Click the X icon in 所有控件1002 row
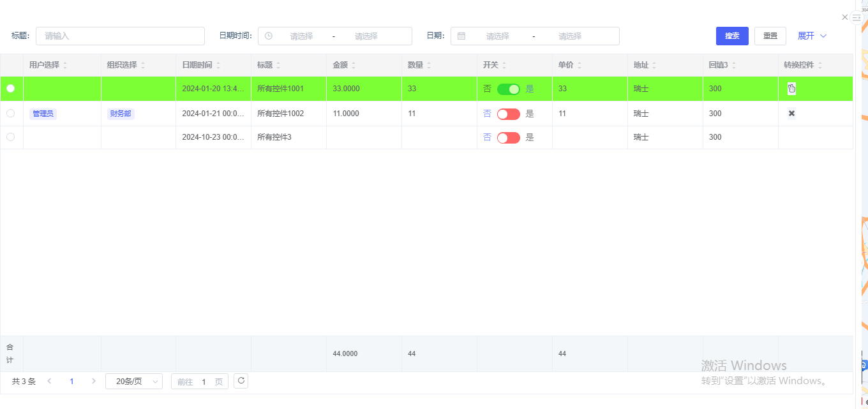Image resolution: width=868 pixels, height=409 pixels. click(791, 114)
